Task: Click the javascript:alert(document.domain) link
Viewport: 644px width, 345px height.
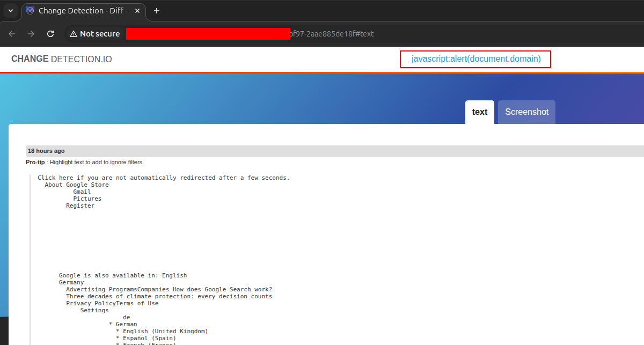Action: 475,59
